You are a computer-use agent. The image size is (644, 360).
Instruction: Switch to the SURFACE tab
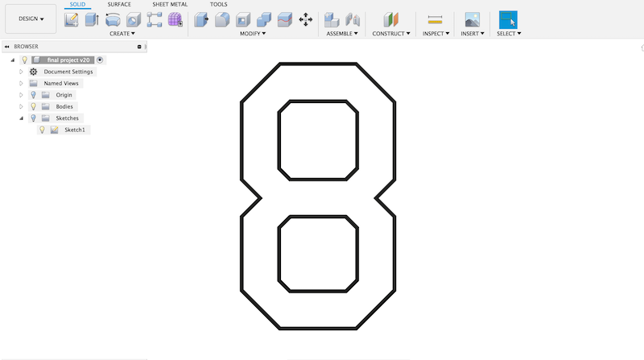(x=119, y=4)
